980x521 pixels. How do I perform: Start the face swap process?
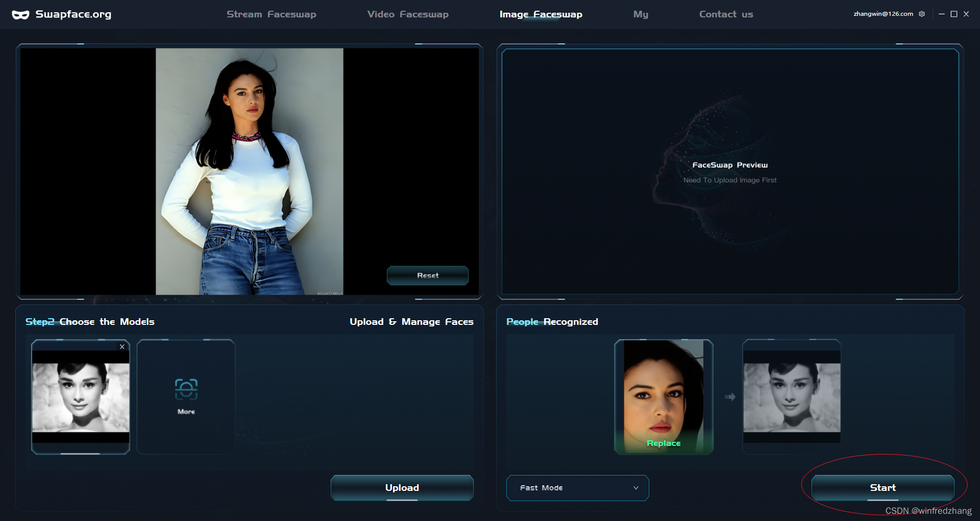[x=883, y=488]
